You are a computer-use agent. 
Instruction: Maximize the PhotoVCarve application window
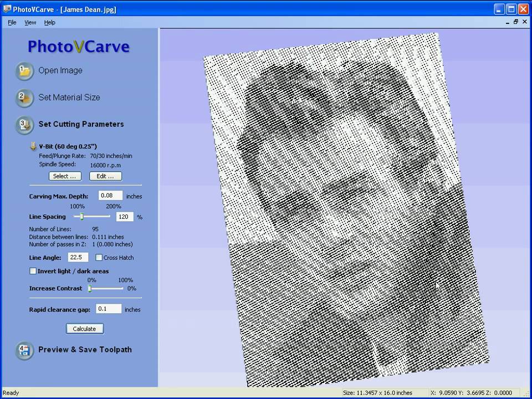click(511, 9)
